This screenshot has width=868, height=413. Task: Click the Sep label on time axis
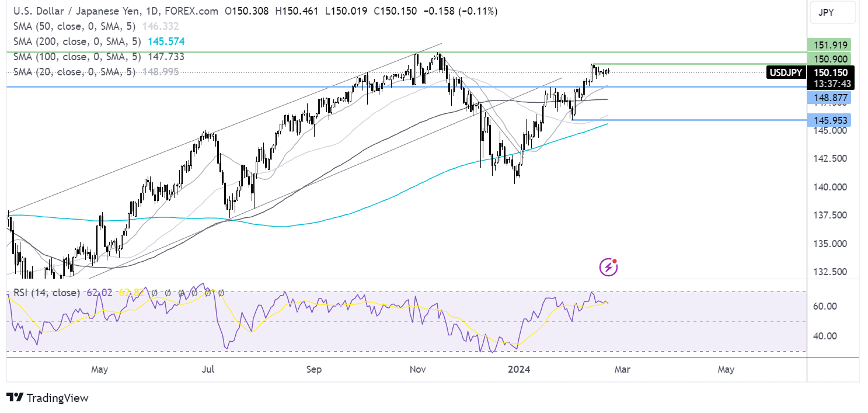(x=314, y=369)
